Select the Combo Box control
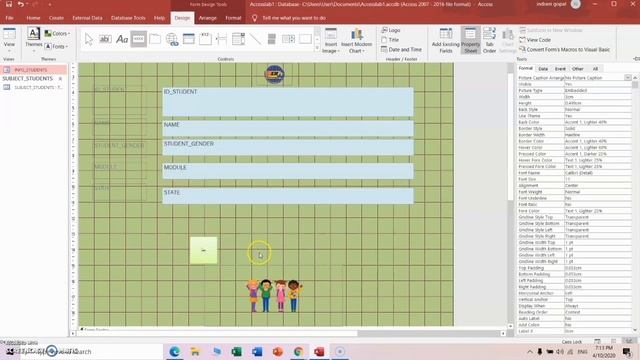The width and height of the screenshot is (640, 360). [238, 39]
